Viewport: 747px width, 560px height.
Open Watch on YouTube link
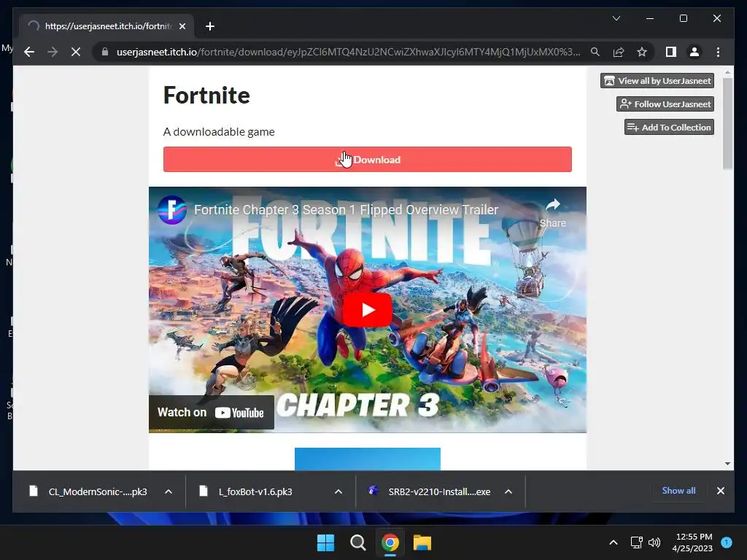211,413
